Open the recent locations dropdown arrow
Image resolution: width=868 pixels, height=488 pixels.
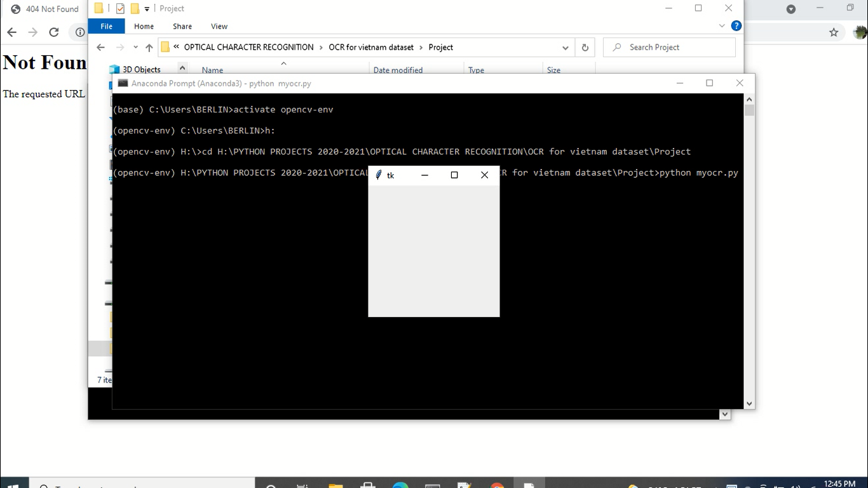click(x=135, y=47)
